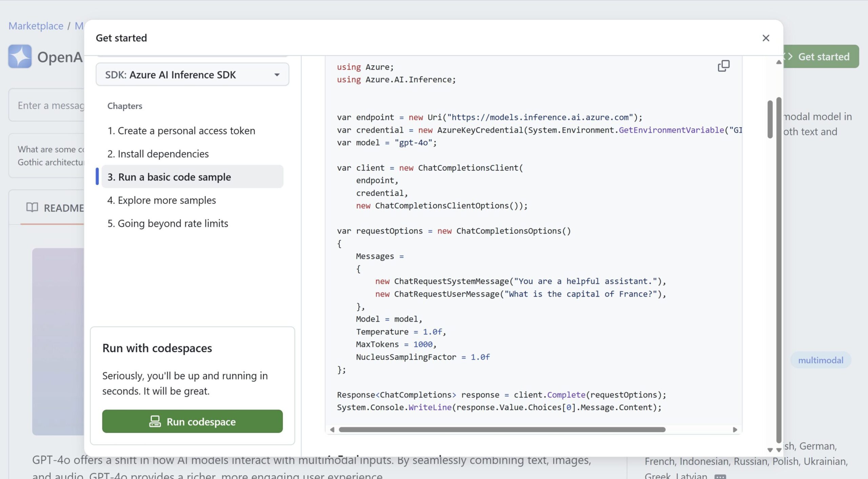The width and height of the screenshot is (868, 479).
Task: Close the Get started dialog
Action: point(766,38)
